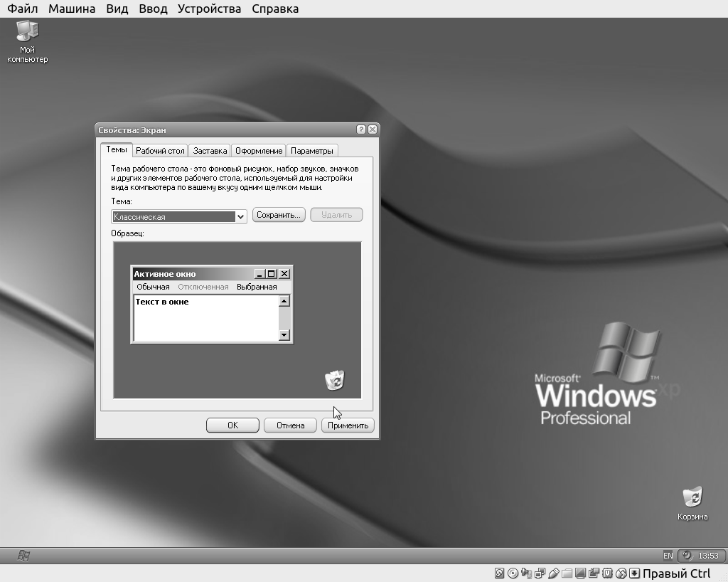This screenshot has height=582, width=728.
Task: Click the shared folders status icon
Action: point(567,573)
